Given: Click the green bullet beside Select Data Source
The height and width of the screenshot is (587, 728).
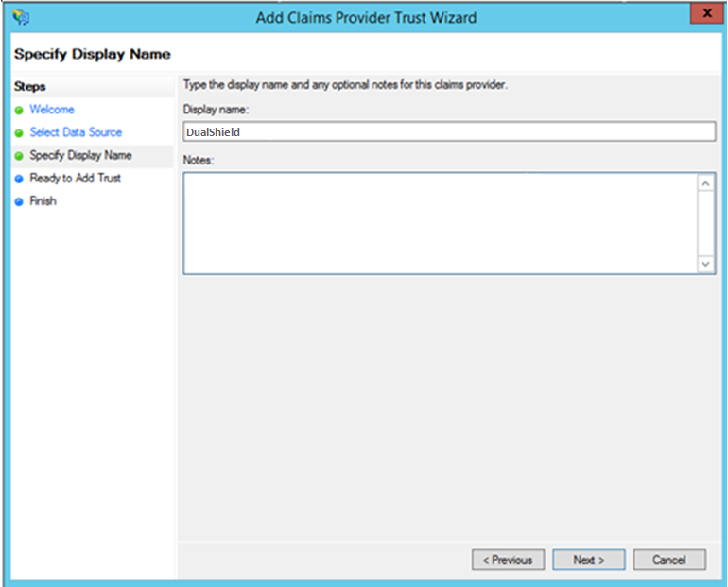Looking at the screenshot, I should pyautogui.click(x=18, y=133).
